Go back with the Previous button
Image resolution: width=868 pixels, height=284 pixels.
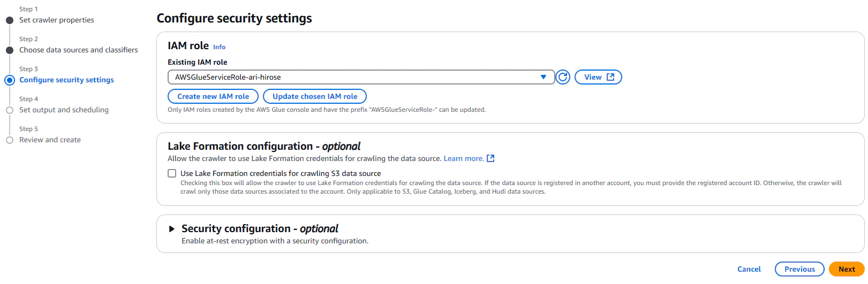pos(799,269)
